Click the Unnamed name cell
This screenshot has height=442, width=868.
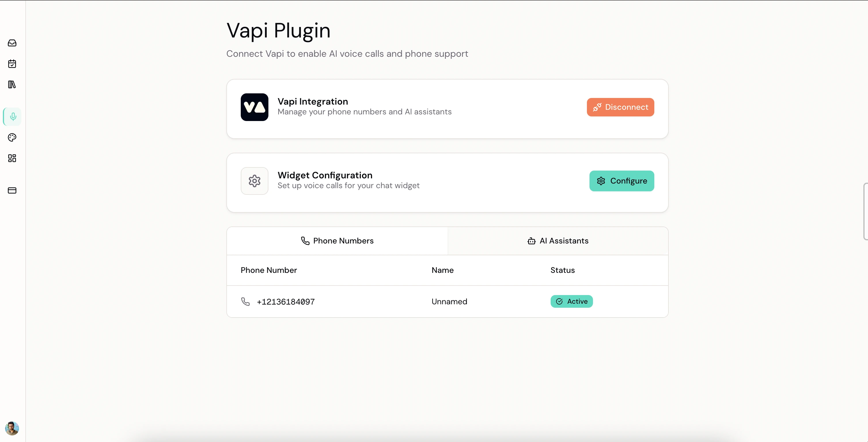pyautogui.click(x=449, y=302)
